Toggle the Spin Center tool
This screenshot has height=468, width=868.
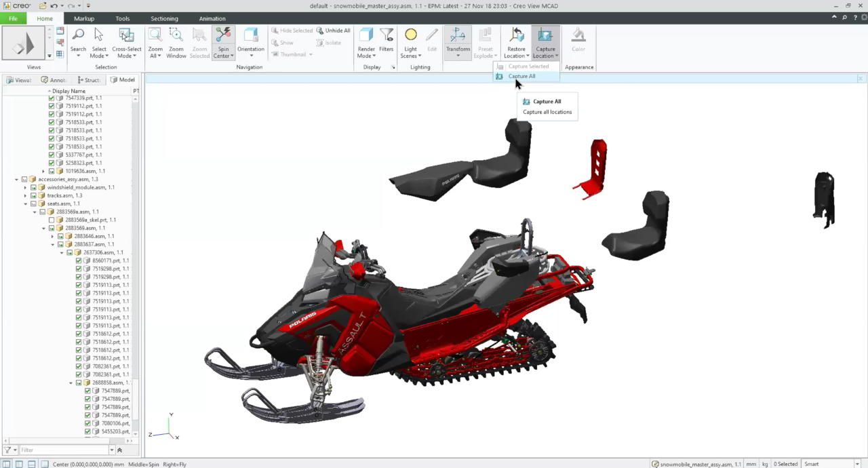[222, 42]
